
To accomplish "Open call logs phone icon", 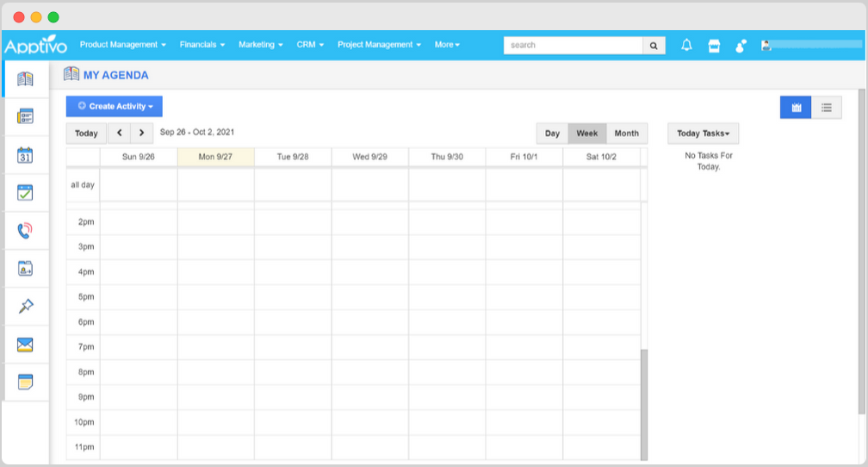I will tap(25, 230).
